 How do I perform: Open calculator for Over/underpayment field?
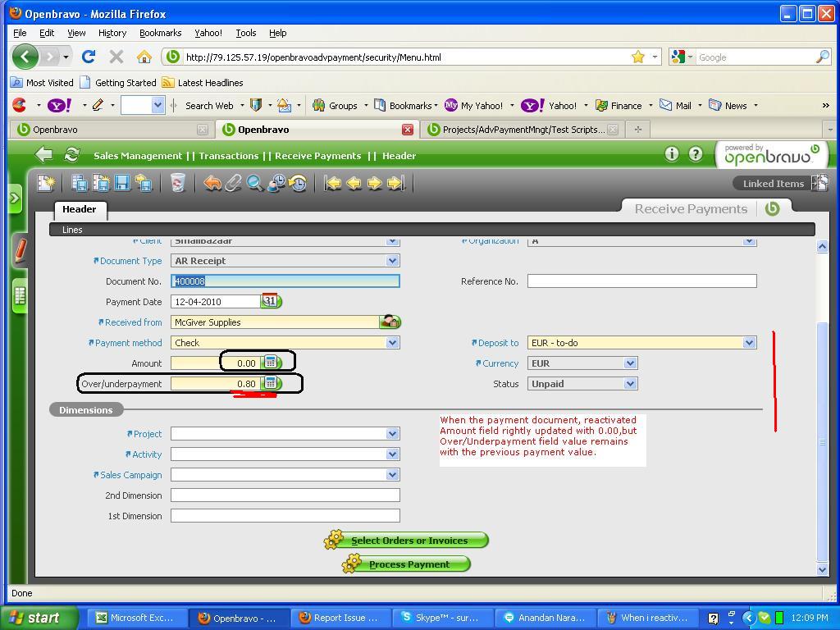[x=271, y=383]
